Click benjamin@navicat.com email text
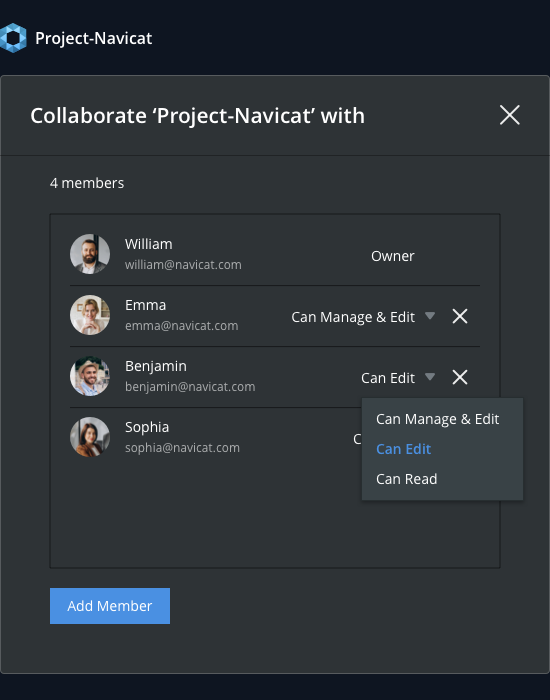 tap(190, 387)
